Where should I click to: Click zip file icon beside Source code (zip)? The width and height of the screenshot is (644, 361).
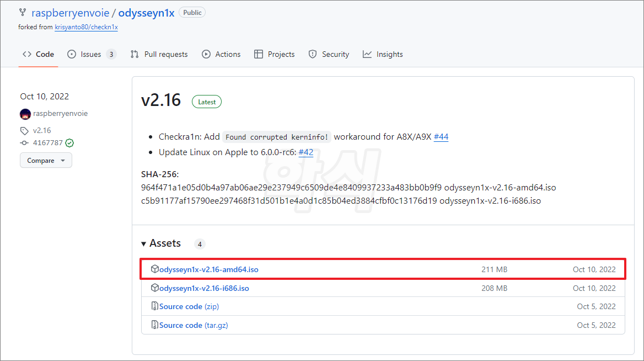pyautogui.click(x=154, y=306)
